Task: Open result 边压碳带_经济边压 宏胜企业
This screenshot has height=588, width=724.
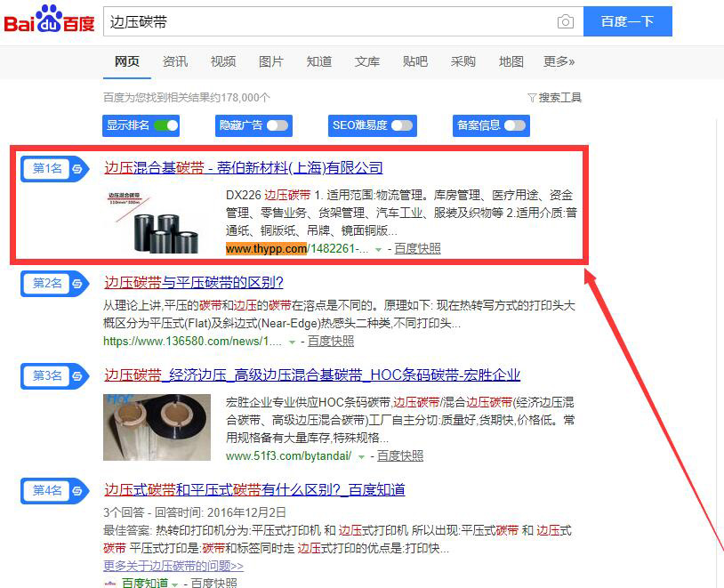Action: pyautogui.click(x=312, y=375)
